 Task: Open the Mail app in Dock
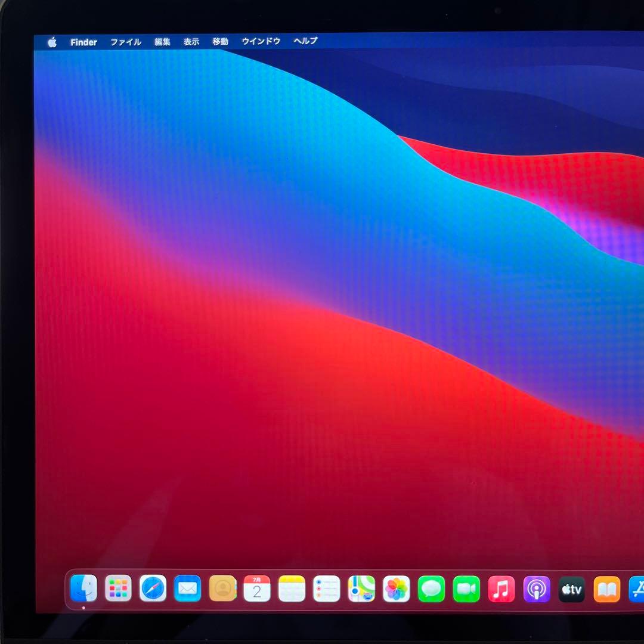coord(188,589)
